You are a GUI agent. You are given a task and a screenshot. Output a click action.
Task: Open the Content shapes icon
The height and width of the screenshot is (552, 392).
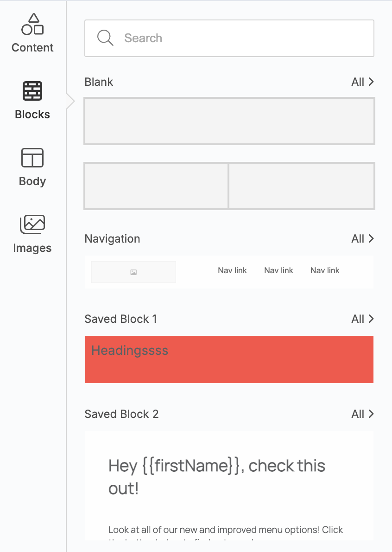32,25
